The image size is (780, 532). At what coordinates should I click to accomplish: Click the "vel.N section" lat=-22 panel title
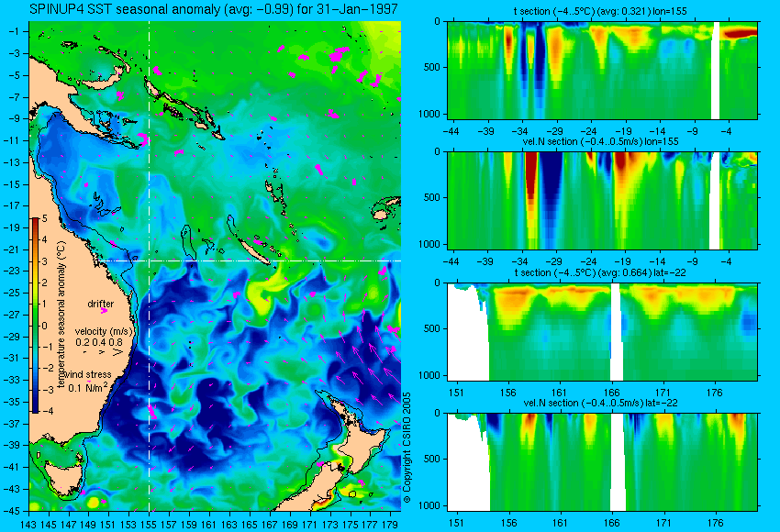point(600,403)
